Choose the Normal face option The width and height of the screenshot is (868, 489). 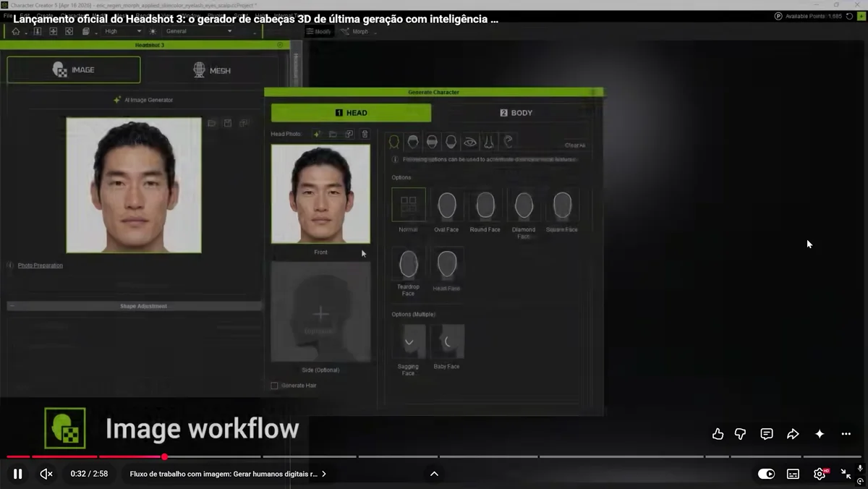point(409,205)
